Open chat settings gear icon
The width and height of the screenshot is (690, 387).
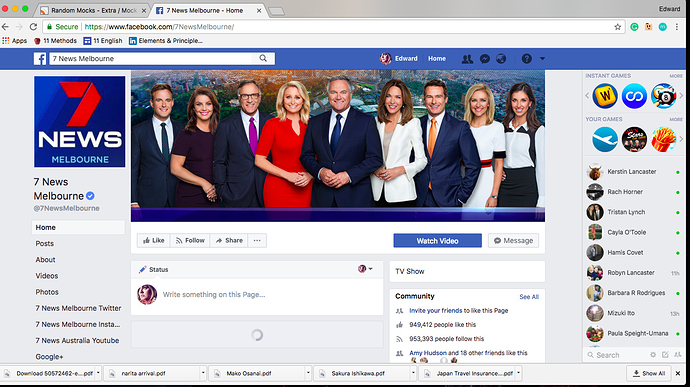tap(653, 354)
